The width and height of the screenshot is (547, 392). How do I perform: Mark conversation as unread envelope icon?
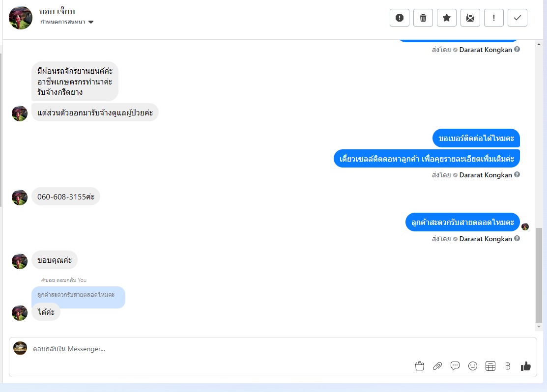pos(470,18)
